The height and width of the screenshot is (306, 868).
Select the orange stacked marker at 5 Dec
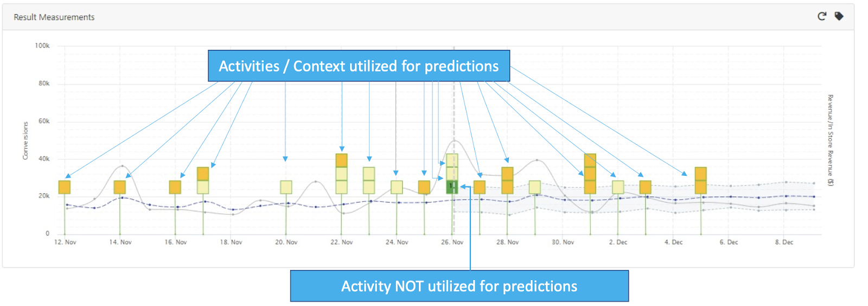[x=701, y=181]
